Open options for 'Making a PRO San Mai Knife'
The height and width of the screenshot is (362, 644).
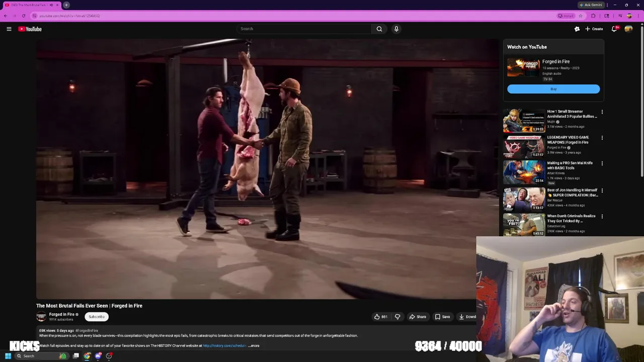pyautogui.click(x=602, y=163)
